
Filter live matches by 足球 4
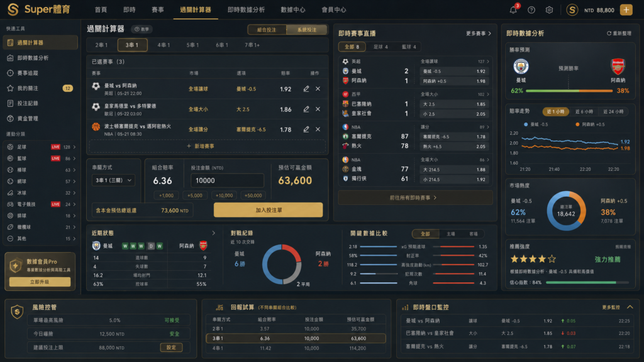coord(380,47)
